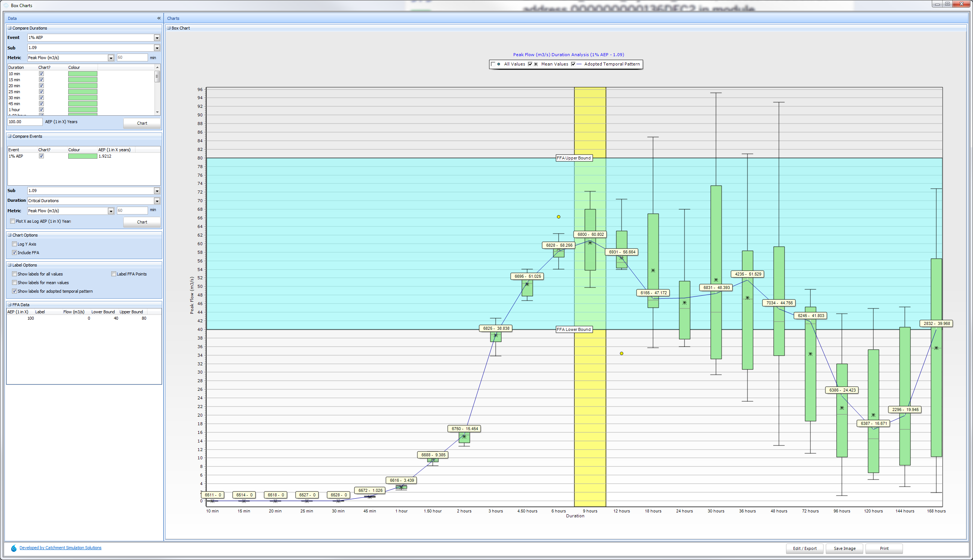The width and height of the screenshot is (973, 560).
Task: Click the upper yellow outlier point
Action: [x=559, y=217]
